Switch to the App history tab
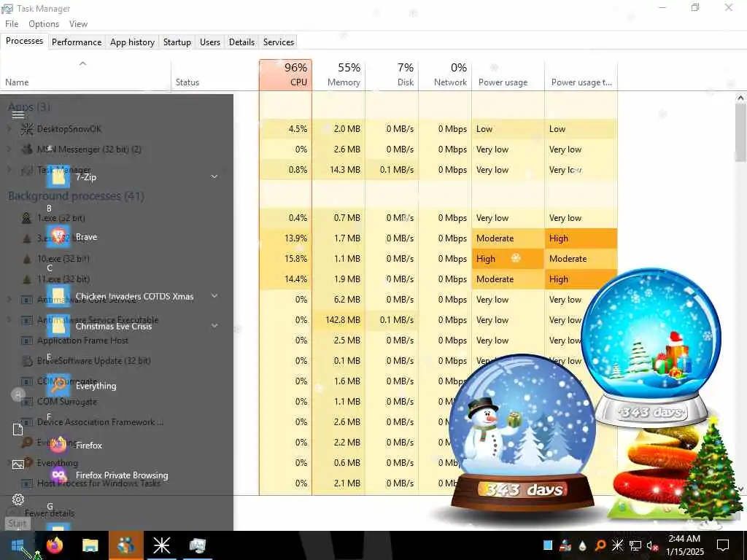The image size is (747, 560). 133,42
